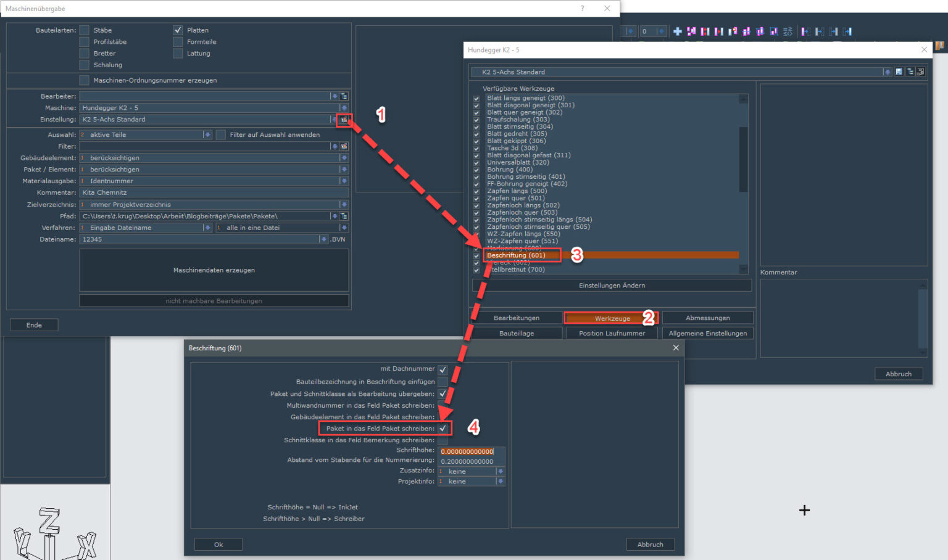Screen dimensions: 948x560
Task: Open the Einstellung edit icon
Action: [x=344, y=120]
